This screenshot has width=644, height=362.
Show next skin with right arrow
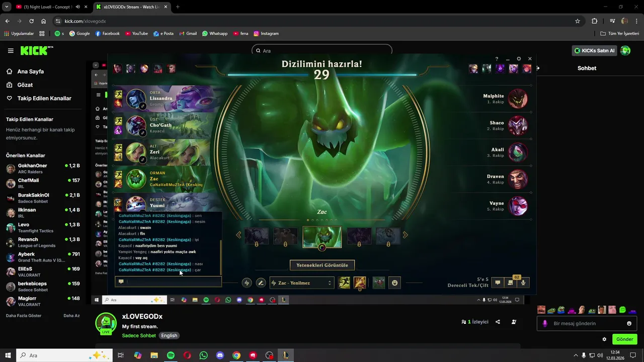point(405,235)
